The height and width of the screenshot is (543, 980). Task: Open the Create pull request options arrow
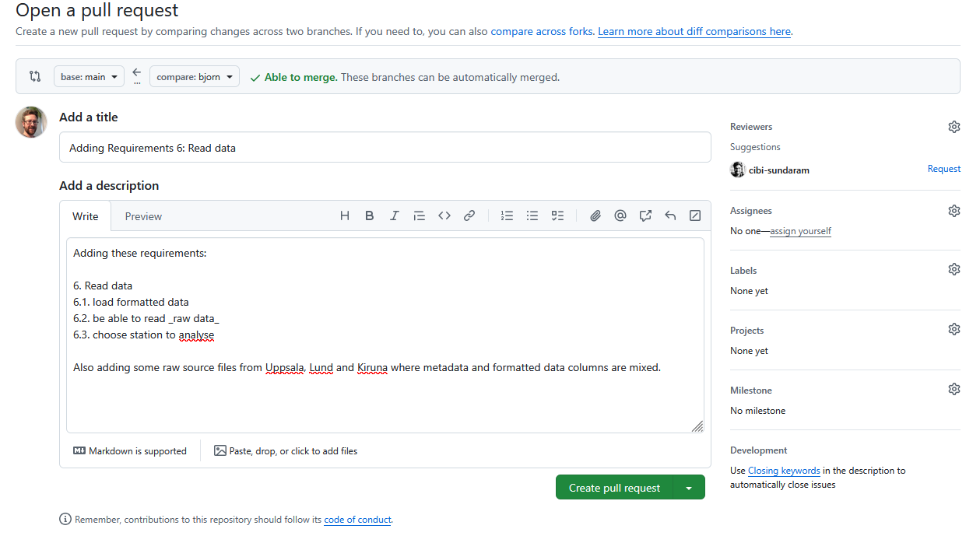click(x=689, y=488)
